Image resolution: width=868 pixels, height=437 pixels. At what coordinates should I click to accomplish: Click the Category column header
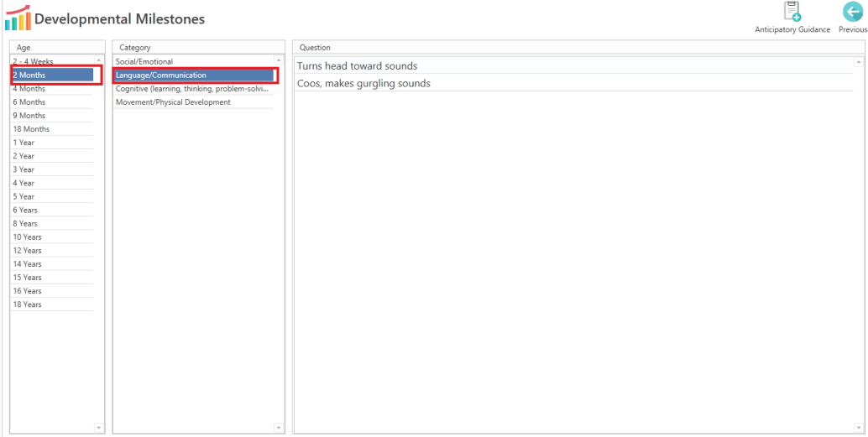[x=199, y=48]
